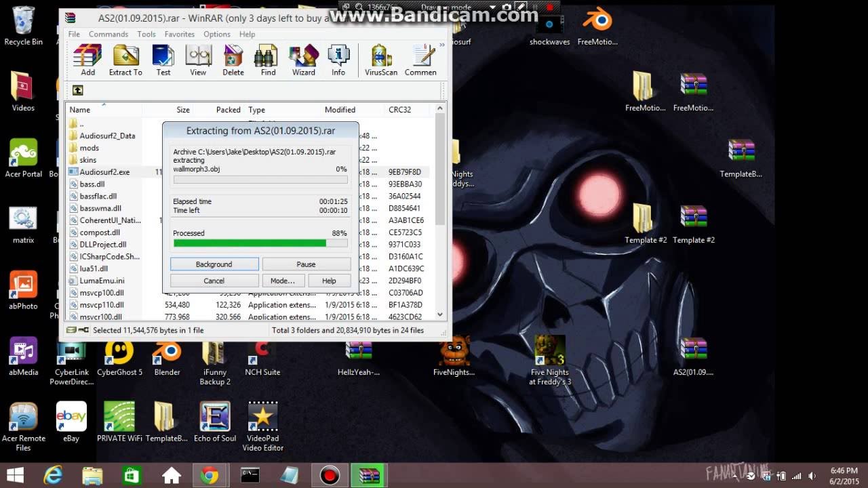The height and width of the screenshot is (488, 868).
Task: Select the Audiosurf2_Data folder
Action: [x=102, y=136]
